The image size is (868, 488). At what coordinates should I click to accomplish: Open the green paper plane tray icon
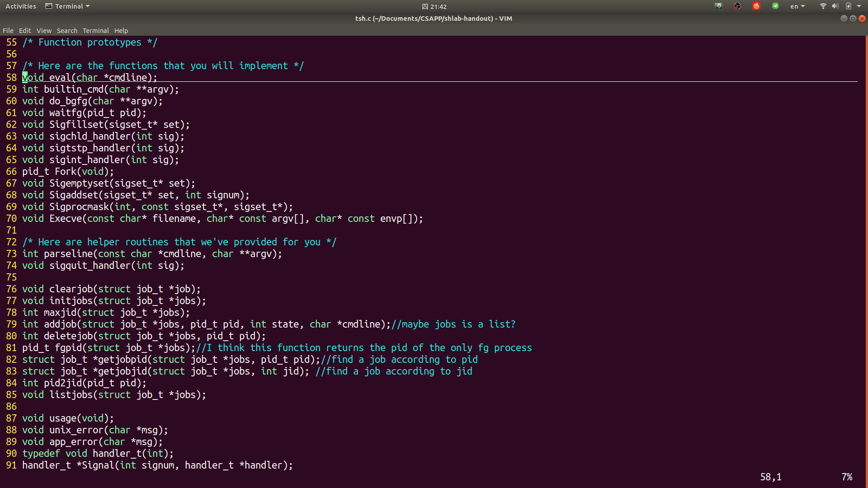pyautogui.click(x=775, y=6)
